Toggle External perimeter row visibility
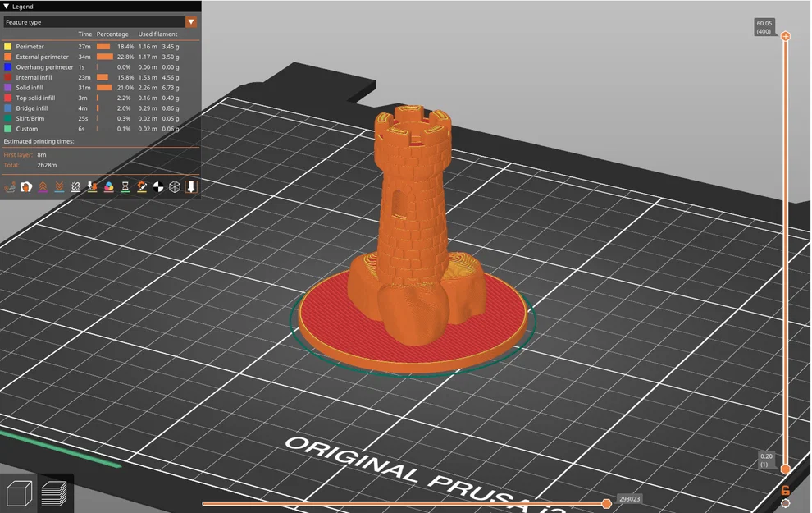The image size is (812, 513). 92,57
